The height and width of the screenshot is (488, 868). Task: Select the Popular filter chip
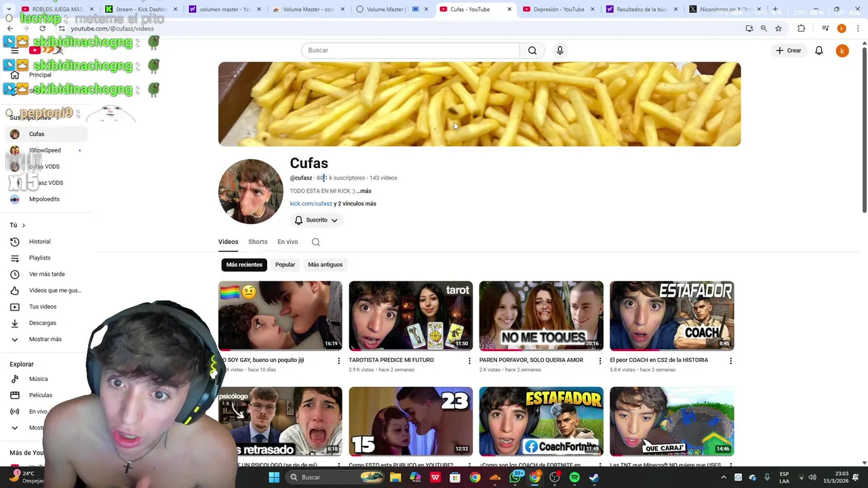(x=285, y=265)
